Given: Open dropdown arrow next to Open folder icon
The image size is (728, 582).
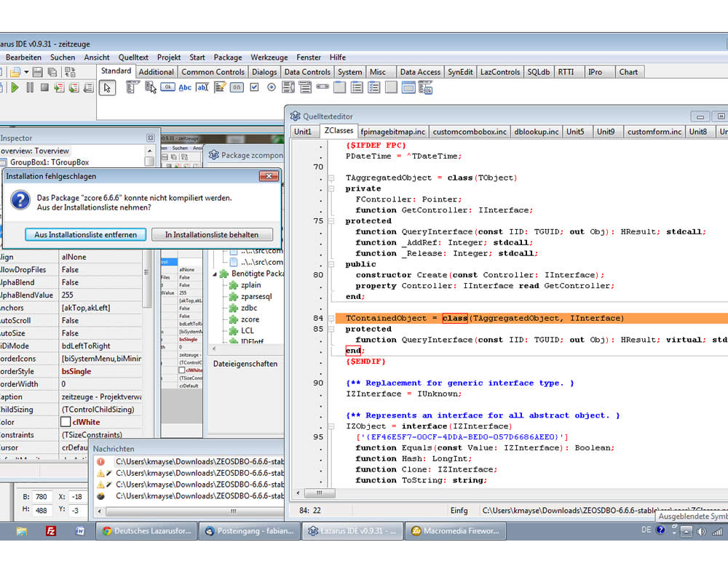Looking at the screenshot, I should (x=26, y=72).
